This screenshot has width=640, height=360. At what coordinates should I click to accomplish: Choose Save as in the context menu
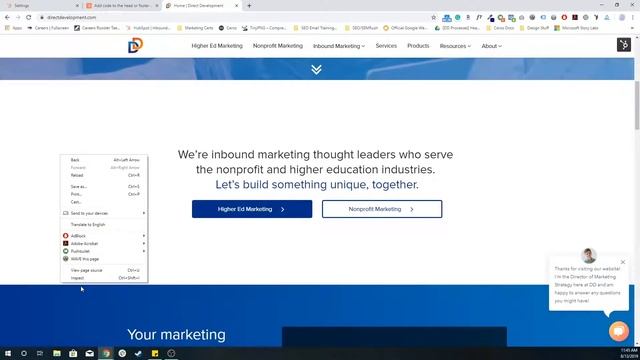click(104, 187)
